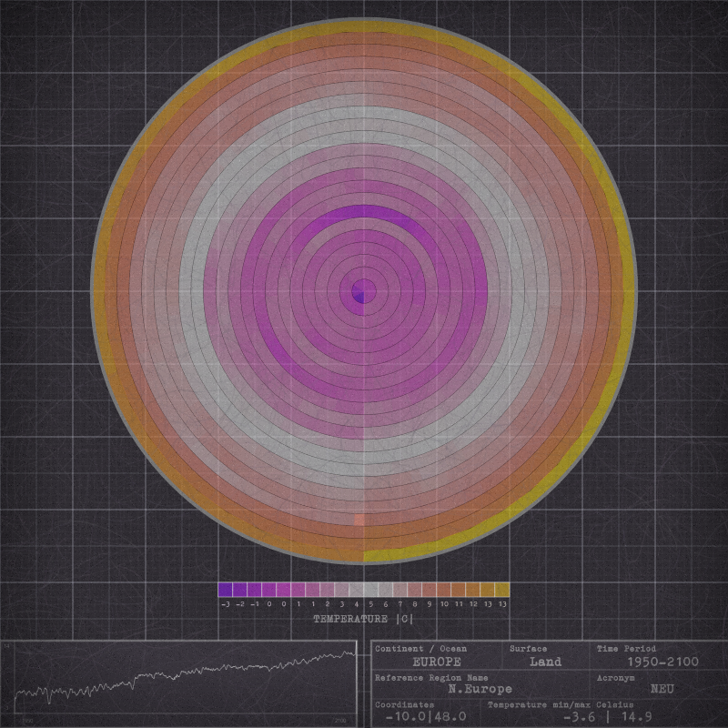
Task: Select the "NEU" acronym value
Action: point(662,689)
